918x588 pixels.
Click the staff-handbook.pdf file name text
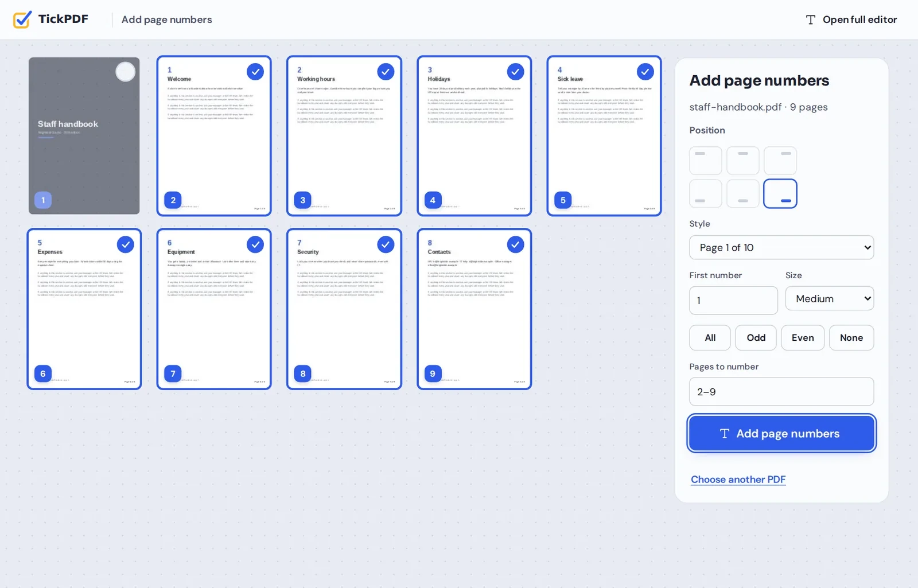[736, 107]
